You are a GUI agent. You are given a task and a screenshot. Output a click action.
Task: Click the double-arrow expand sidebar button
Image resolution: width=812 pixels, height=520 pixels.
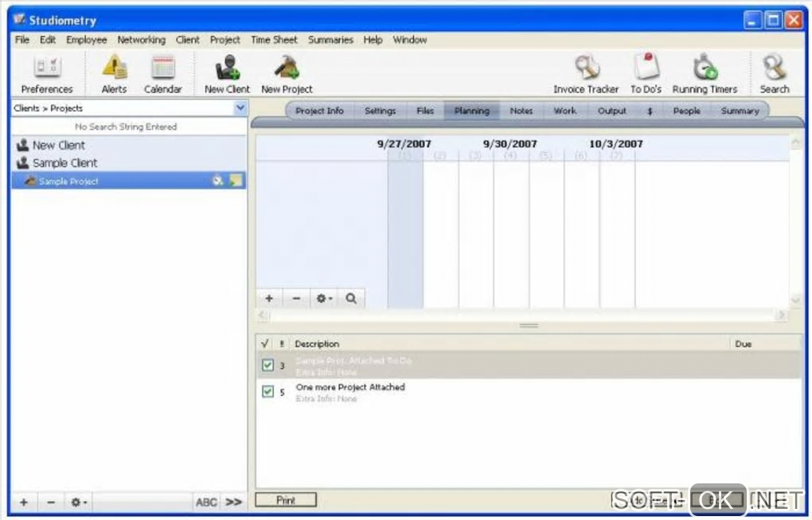[233, 502]
